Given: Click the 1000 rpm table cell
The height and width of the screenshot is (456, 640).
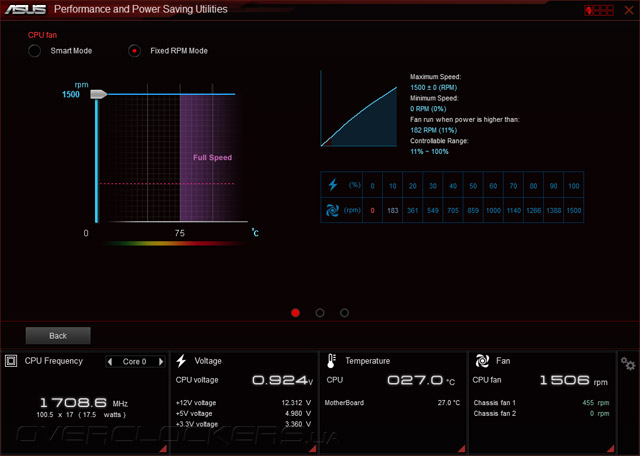Looking at the screenshot, I should (x=493, y=210).
